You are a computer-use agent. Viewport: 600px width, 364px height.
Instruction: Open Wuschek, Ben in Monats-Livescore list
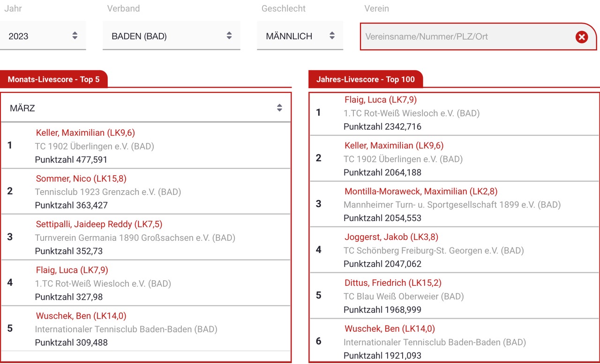tap(81, 316)
